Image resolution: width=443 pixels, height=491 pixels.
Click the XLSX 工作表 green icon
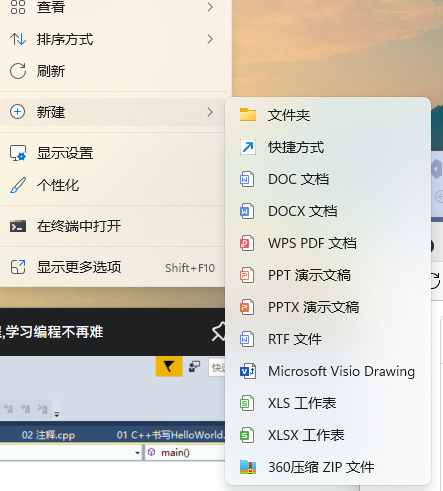[247, 435]
